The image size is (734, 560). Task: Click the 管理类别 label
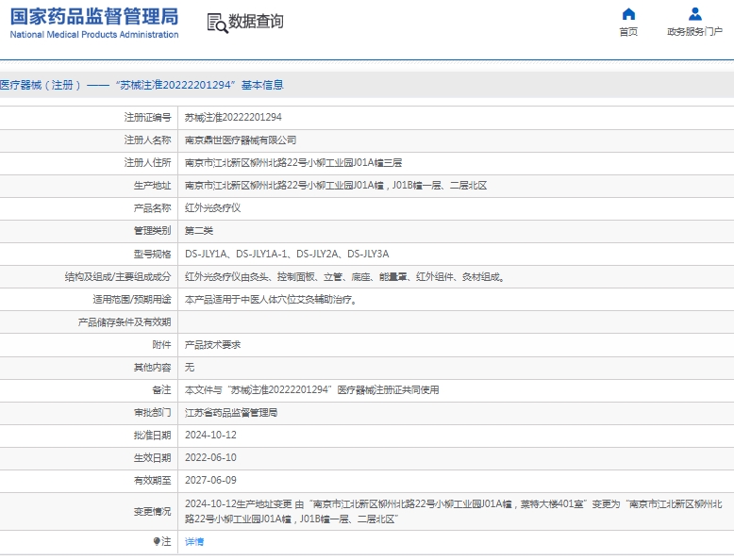point(152,231)
